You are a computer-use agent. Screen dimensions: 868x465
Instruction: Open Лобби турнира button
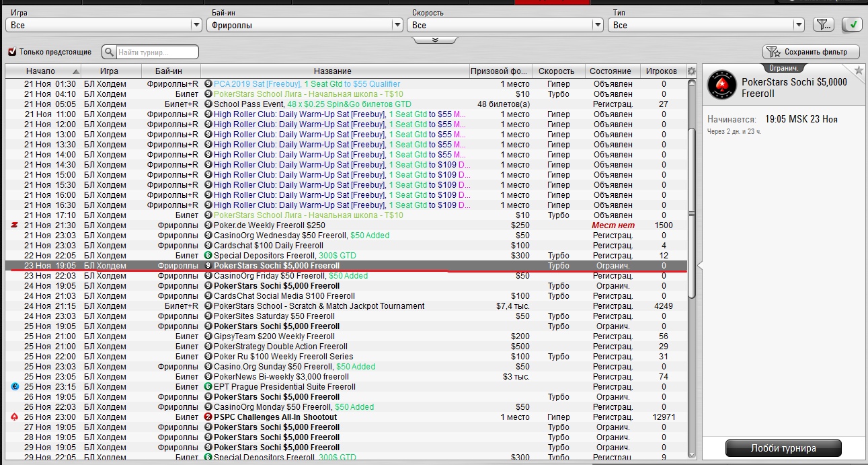(783, 448)
